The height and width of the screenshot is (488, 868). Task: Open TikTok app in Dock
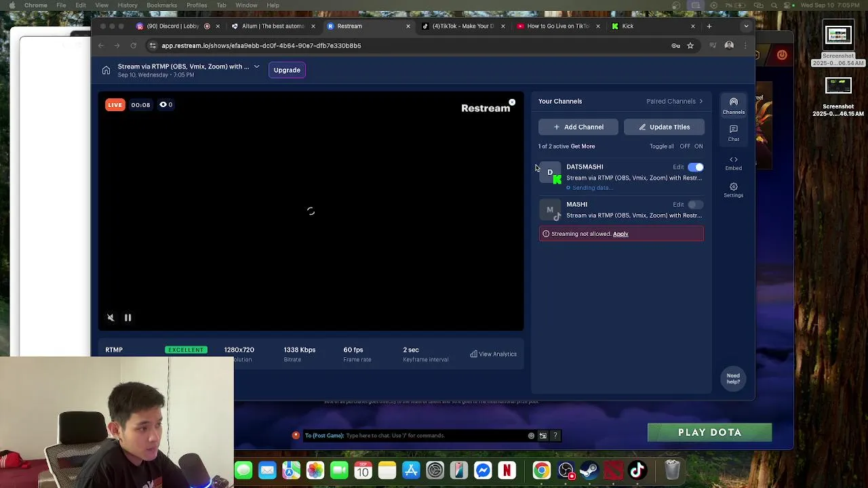[637, 470]
